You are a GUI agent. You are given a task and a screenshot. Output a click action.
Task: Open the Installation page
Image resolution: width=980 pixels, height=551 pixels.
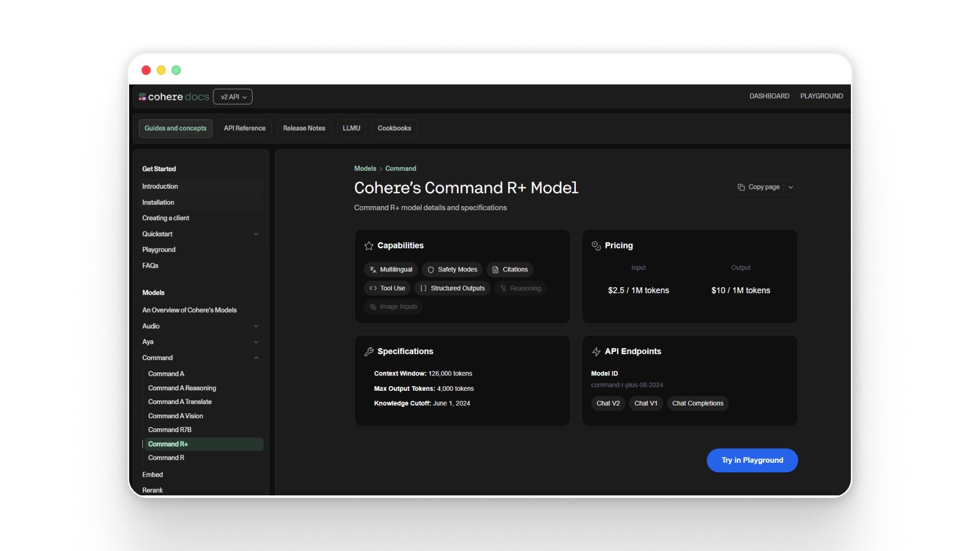pyautogui.click(x=201, y=202)
